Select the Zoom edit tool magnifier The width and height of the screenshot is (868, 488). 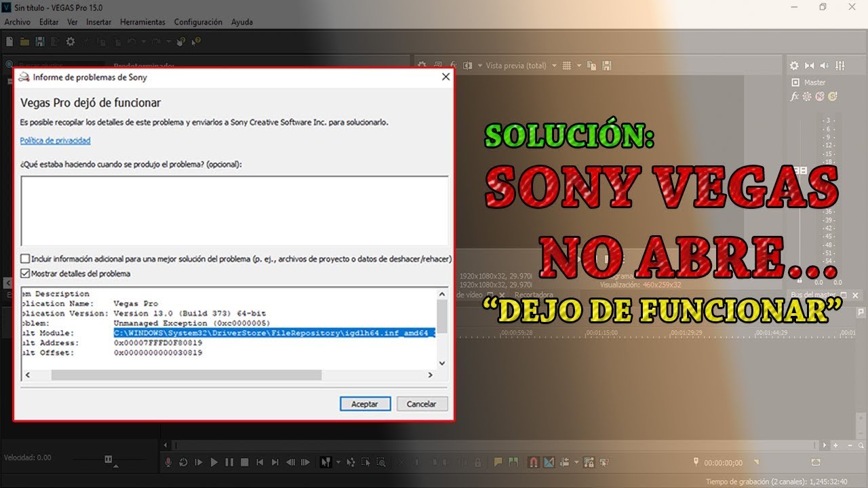tap(381, 462)
